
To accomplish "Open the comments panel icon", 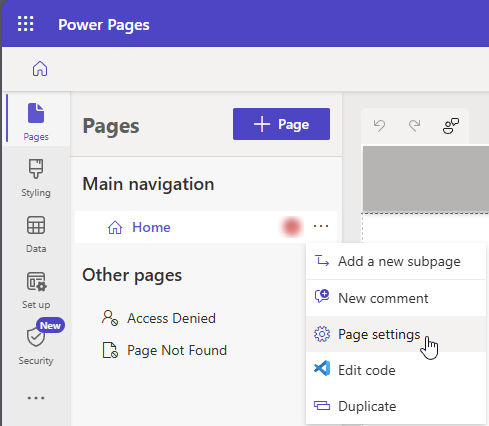I will pos(451,126).
